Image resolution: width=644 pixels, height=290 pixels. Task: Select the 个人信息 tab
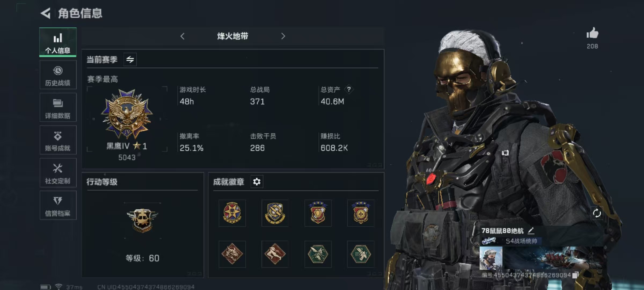pos(58,42)
